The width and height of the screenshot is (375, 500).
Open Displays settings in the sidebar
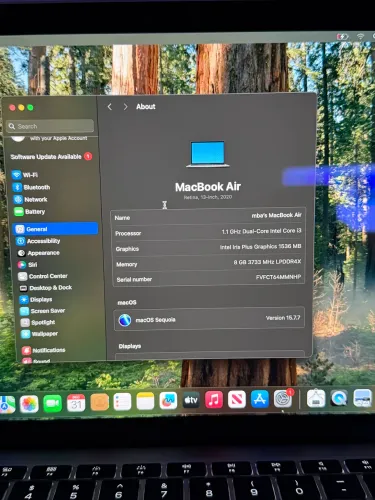[x=36, y=299]
